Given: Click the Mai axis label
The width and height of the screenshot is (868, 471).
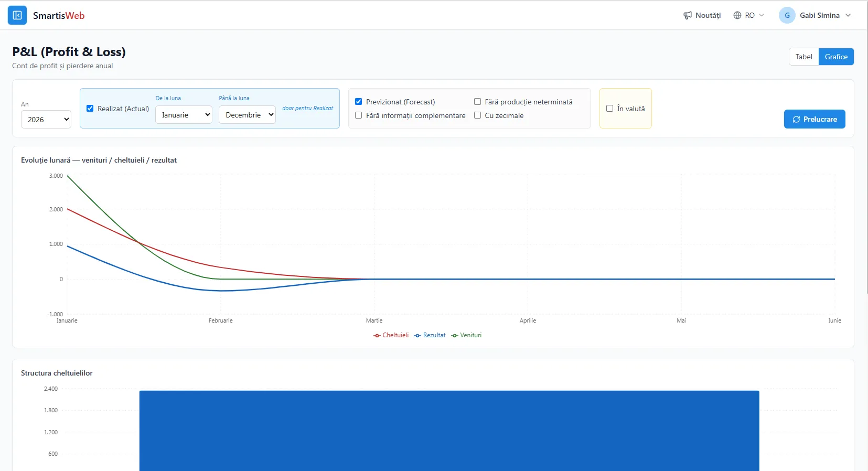Looking at the screenshot, I should click(681, 320).
